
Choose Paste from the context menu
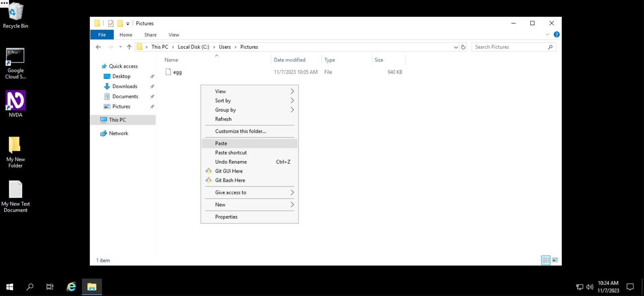pyautogui.click(x=250, y=143)
